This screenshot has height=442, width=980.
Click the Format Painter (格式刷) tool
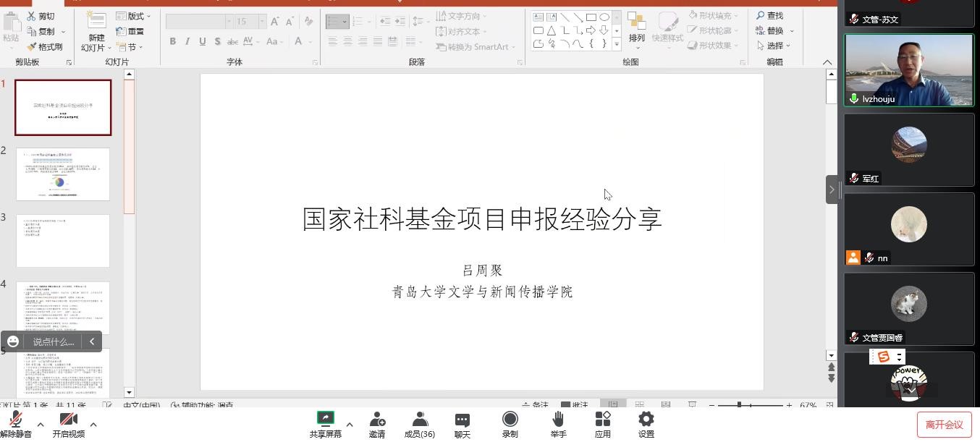click(45, 47)
